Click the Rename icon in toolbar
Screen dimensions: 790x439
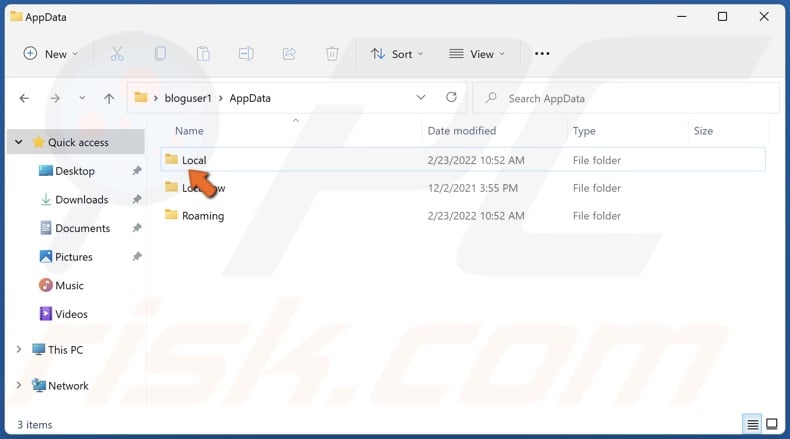[x=246, y=54]
